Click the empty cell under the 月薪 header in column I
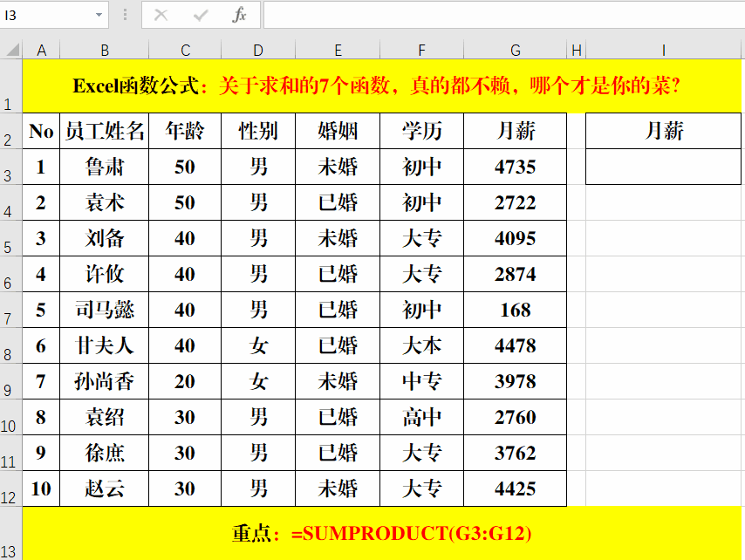Screen dimensions: 745x560 tap(663, 166)
